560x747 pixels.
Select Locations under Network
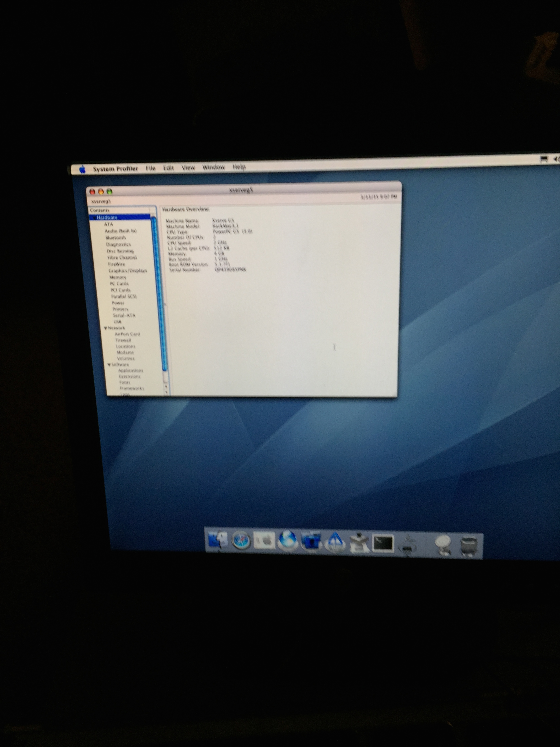coord(126,346)
